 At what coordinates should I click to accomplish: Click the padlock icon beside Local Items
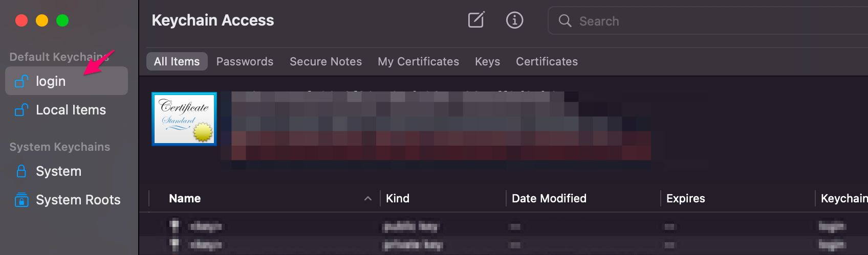(x=21, y=110)
